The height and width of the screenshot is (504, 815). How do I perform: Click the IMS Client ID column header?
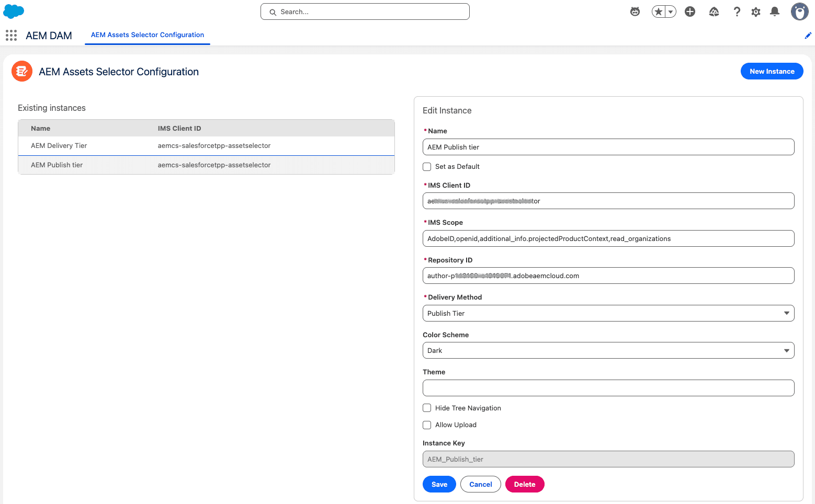179,129
